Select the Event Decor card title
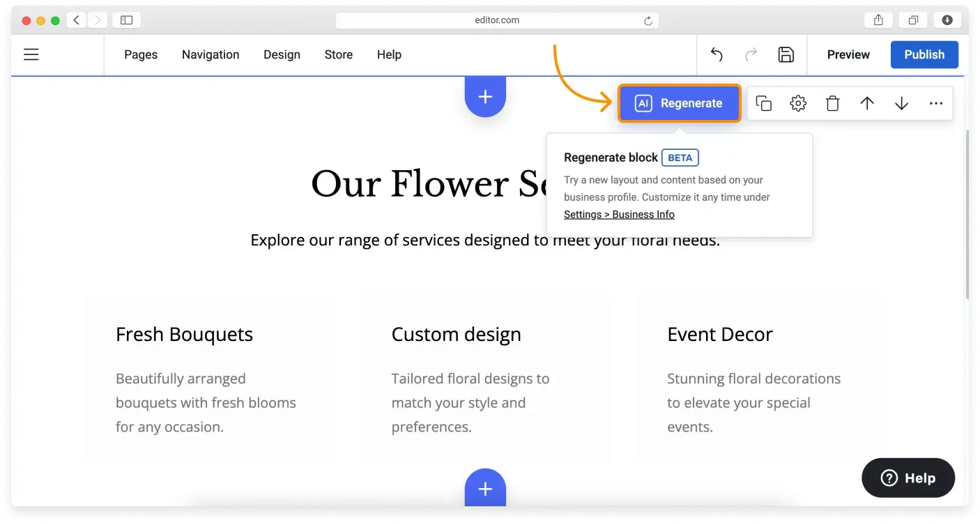 pos(720,335)
